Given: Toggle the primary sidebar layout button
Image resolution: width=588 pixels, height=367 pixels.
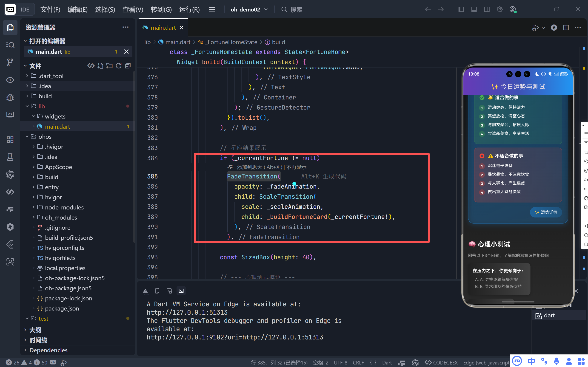Looking at the screenshot, I should pos(461,9).
